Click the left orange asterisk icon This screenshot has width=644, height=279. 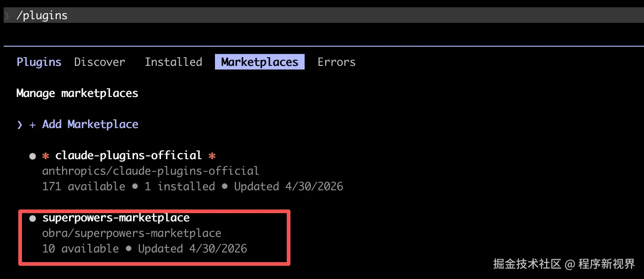[x=45, y=156]
